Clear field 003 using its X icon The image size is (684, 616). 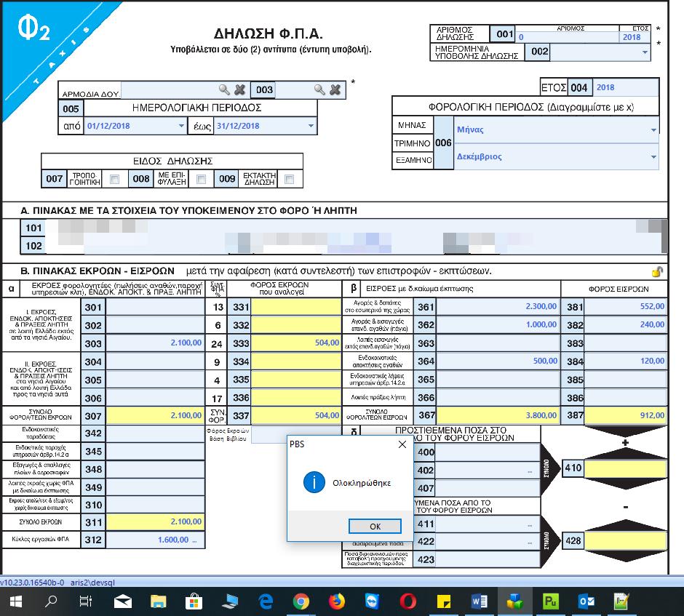[x=335, y=89]
